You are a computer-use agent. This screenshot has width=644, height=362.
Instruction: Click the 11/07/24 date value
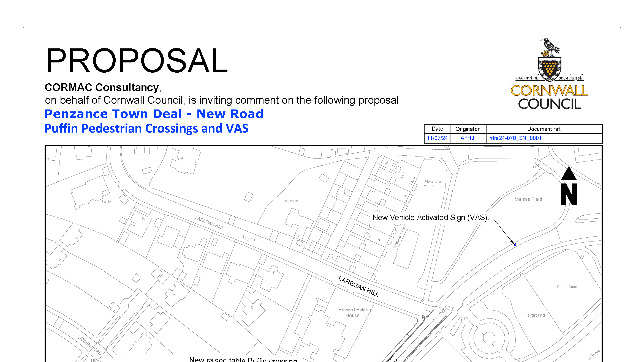[x=437, y=138]
